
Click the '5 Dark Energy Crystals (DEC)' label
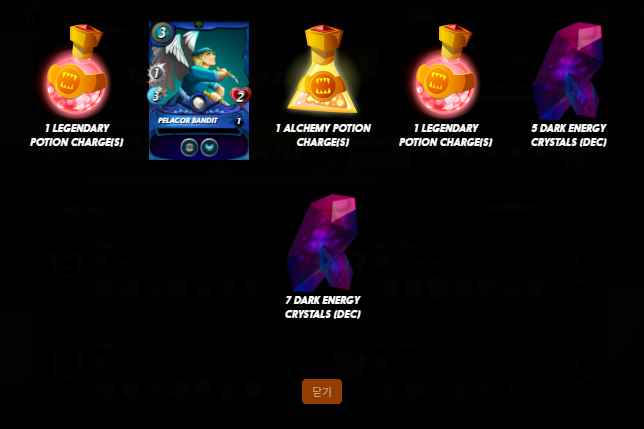[x=568, y=135]
